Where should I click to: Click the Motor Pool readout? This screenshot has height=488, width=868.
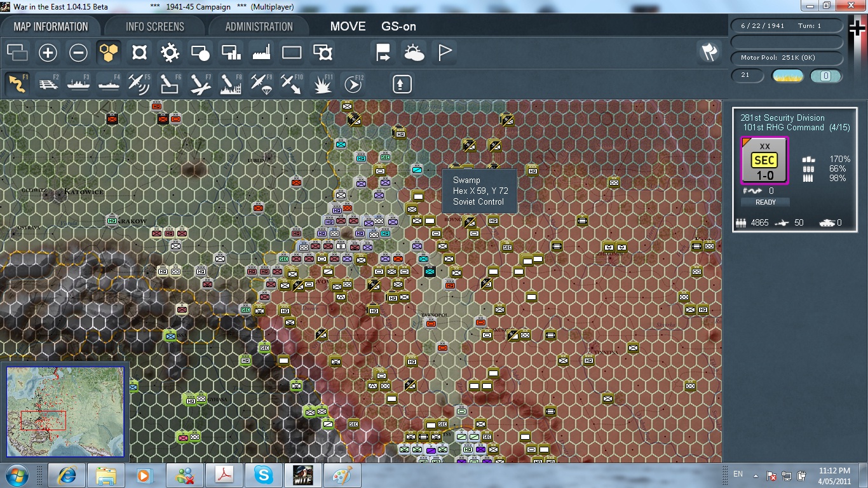pyautogui.click(x=787, y=58)
